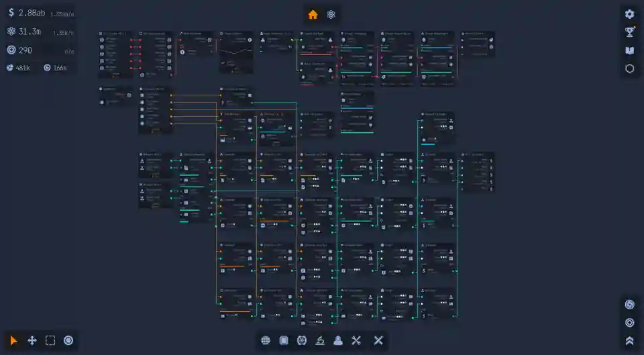The height and width of the screenshot is (355, 644).
Task: Click the spiral aperture icon bottom right
Action: click(630, 305)
